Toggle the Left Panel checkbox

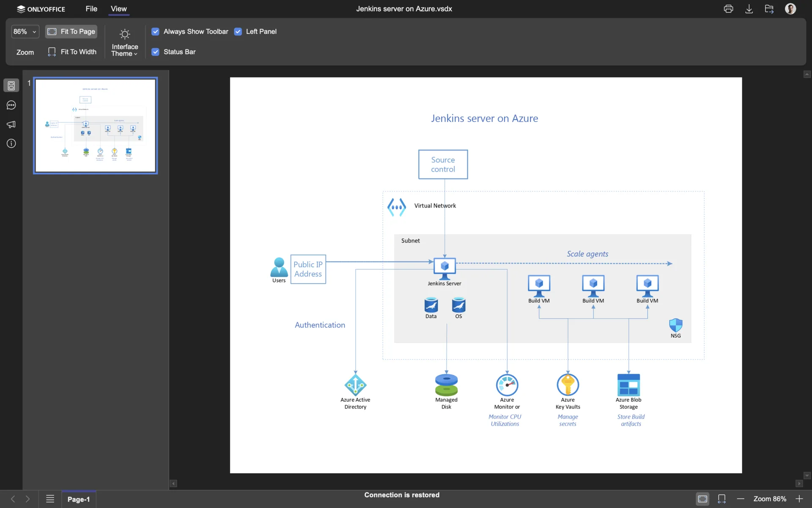(238, 32)
